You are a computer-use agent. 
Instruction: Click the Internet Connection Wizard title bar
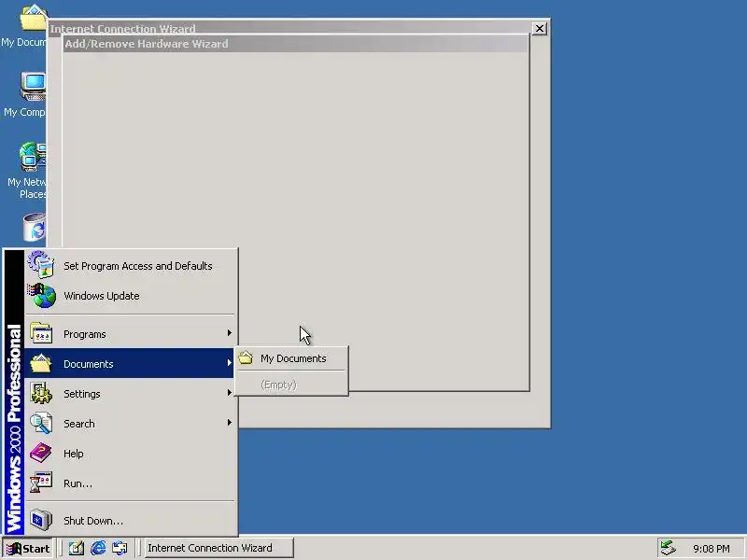click(289, 28)
